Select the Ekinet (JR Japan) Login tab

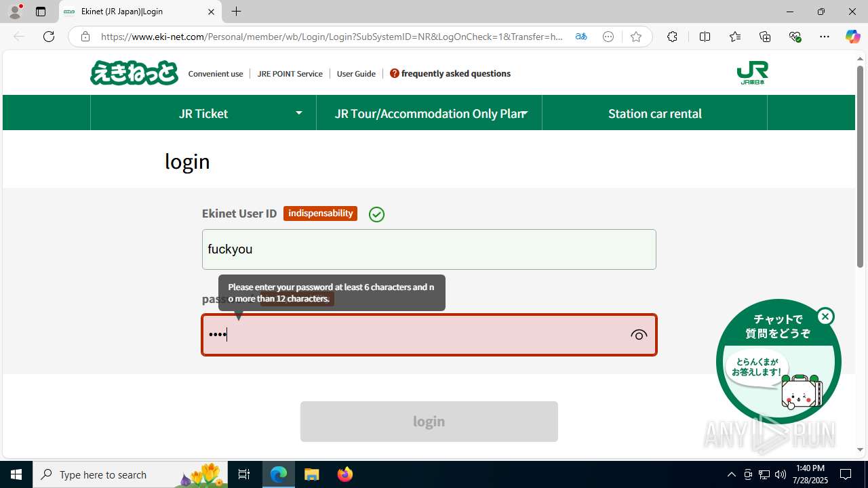tap(140, 12)
